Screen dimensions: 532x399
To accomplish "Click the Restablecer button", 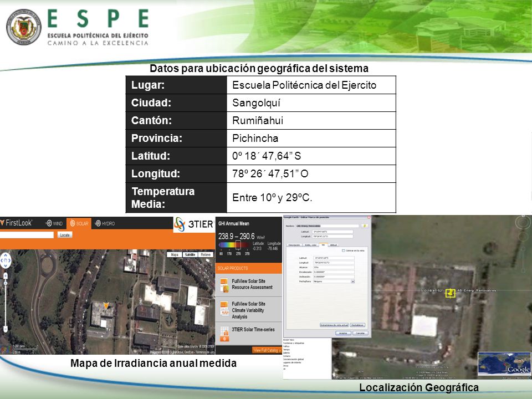I will (x=357, y=325).
